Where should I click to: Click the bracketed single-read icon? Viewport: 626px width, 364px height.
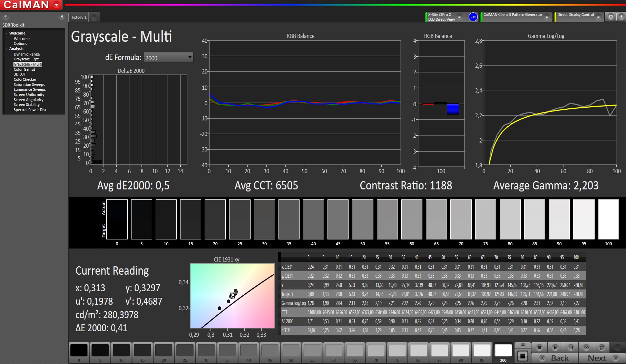pyautogui.click(x=570, y=347)
